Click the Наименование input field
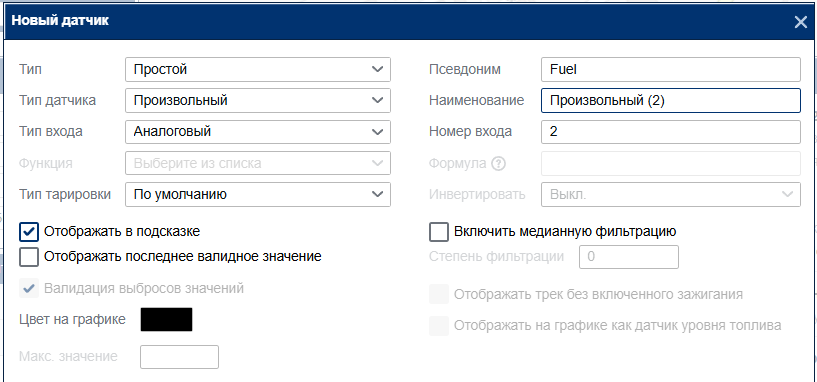The image size is (817, 382). click(x=671, y=101)
